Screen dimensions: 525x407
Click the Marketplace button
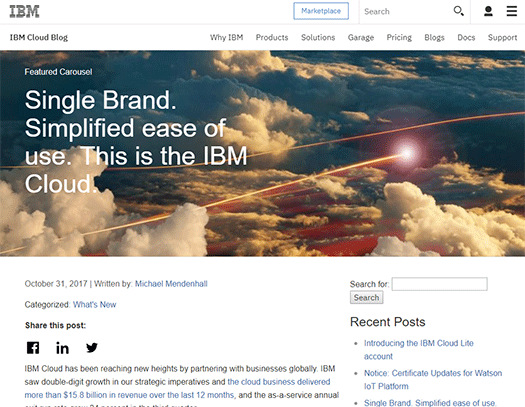click(x=321, y=11)
